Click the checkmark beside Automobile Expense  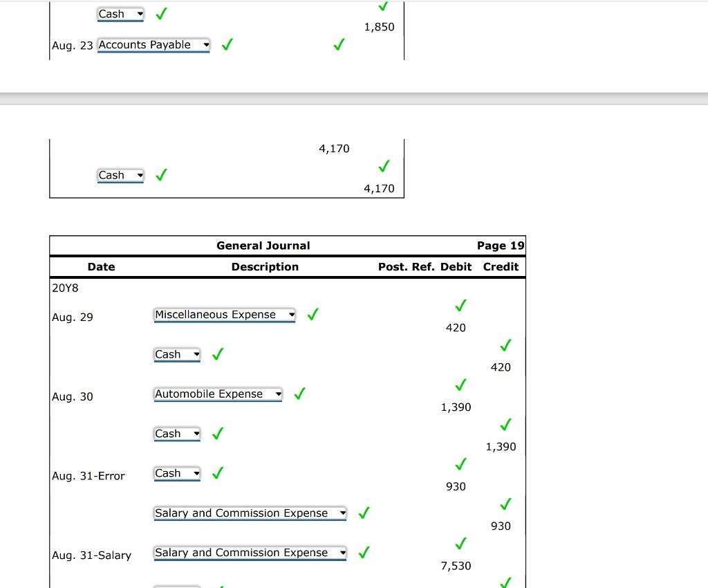tap(299, 394)
